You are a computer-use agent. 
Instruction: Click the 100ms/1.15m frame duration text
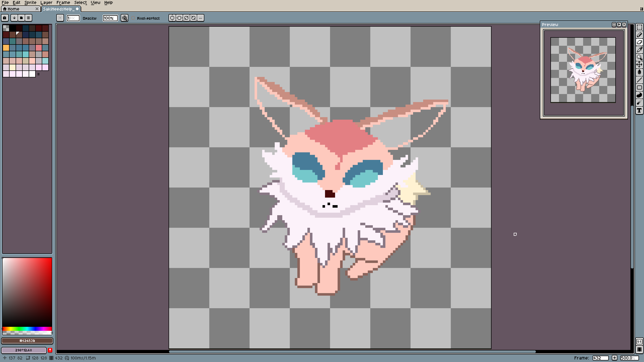83,358
